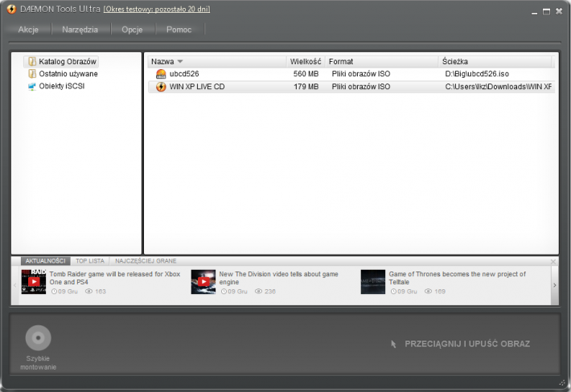Open the Game of Thrones Telltale headline

(457, 278)
